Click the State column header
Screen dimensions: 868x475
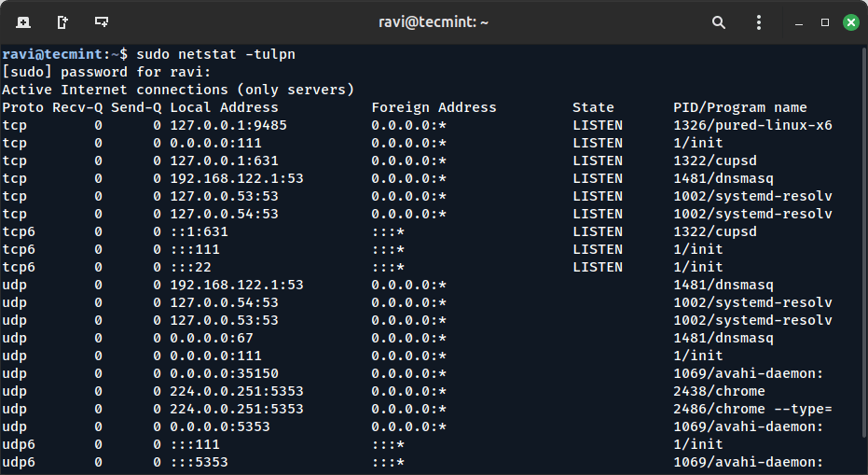593,107
